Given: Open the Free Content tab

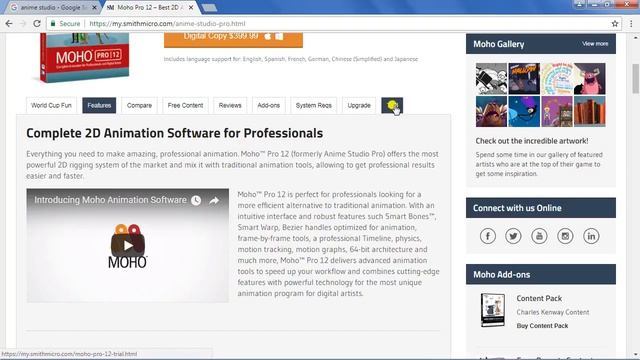Looking at the screenshot, I should coord(185,105).
